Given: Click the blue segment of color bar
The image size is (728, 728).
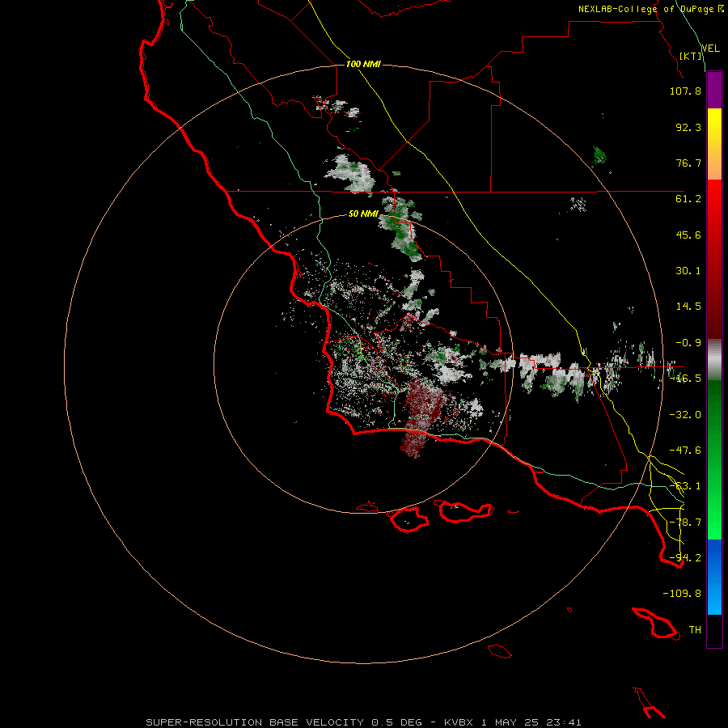Looking at the screenshot, I should click(x=714, y=577).
